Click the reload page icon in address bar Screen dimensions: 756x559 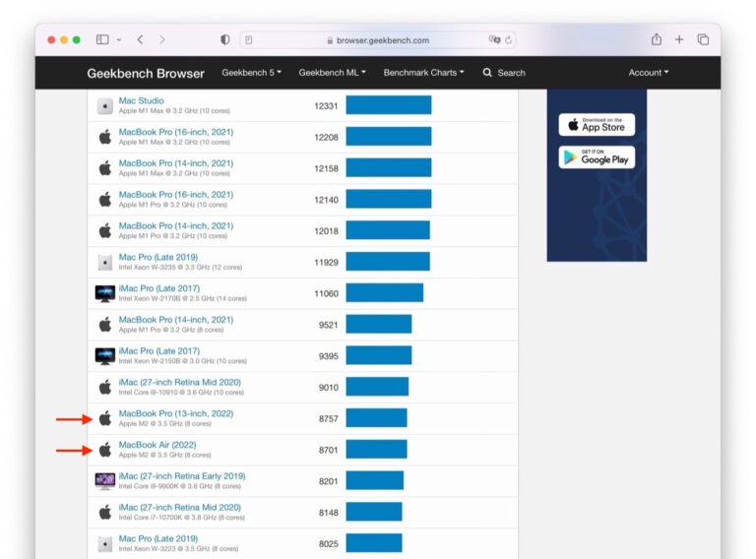coord(509,40)
